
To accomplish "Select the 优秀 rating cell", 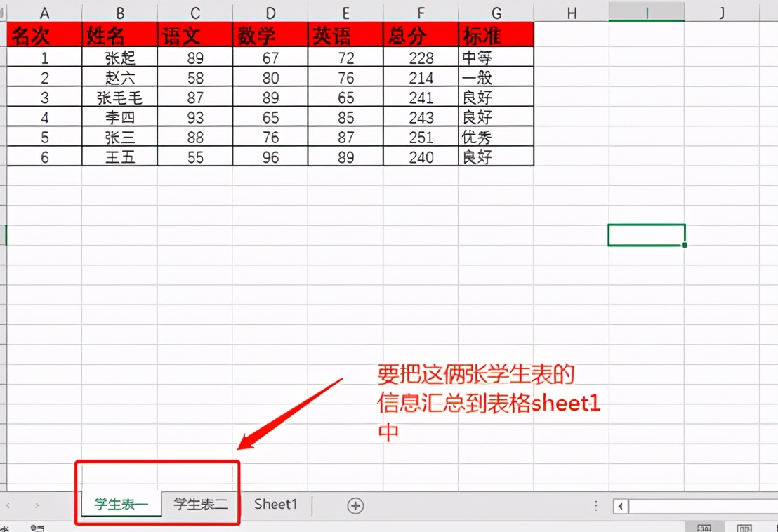I will tap(496, 136).
